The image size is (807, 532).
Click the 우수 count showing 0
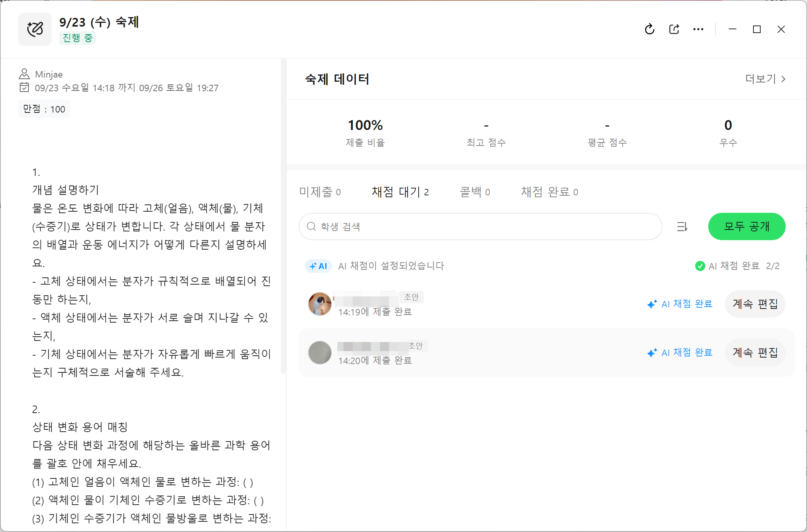coord(728,133)
